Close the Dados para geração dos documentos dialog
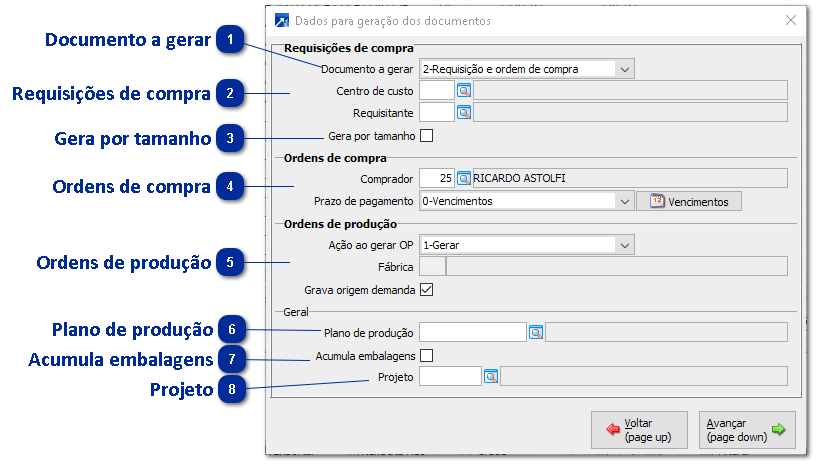 (791, 20)
